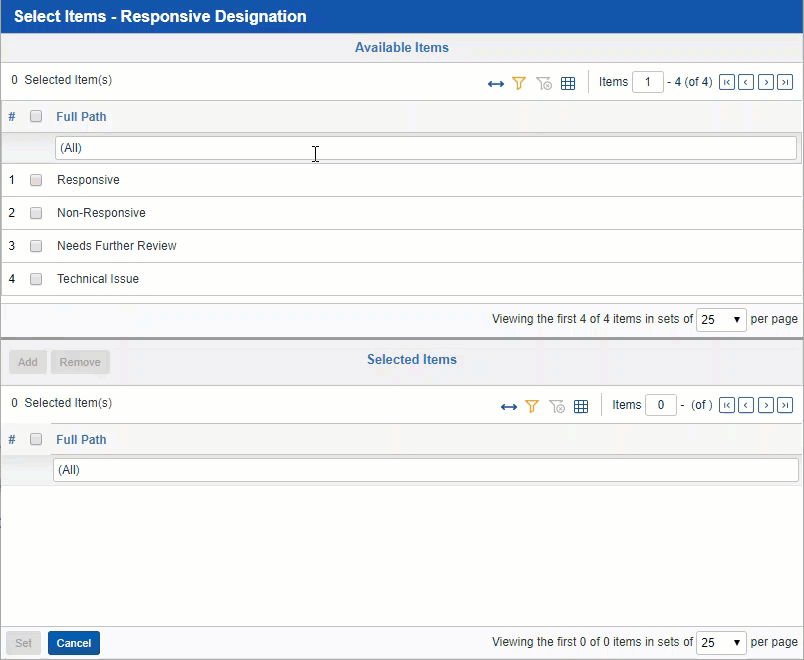This screenshot has height=660, width=804.
Task: Open the Available Items per page dropdown
Action: (x=721, y=320)
